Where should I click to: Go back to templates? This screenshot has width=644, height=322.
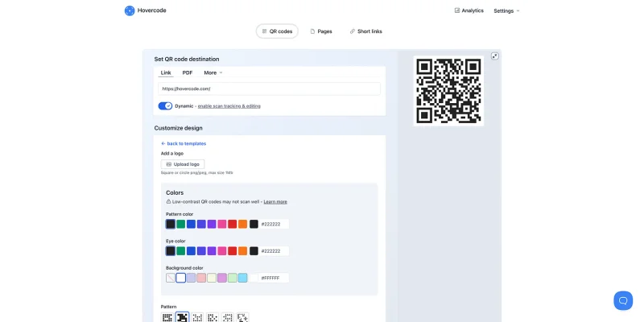184,144
